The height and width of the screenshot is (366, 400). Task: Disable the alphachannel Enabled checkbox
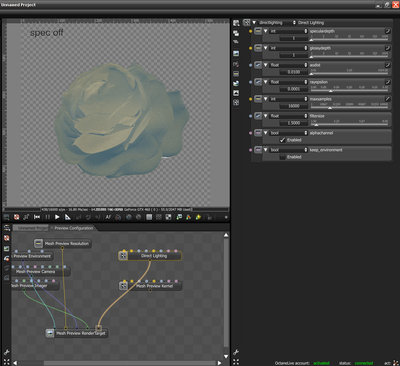click(x=282, y=140)
